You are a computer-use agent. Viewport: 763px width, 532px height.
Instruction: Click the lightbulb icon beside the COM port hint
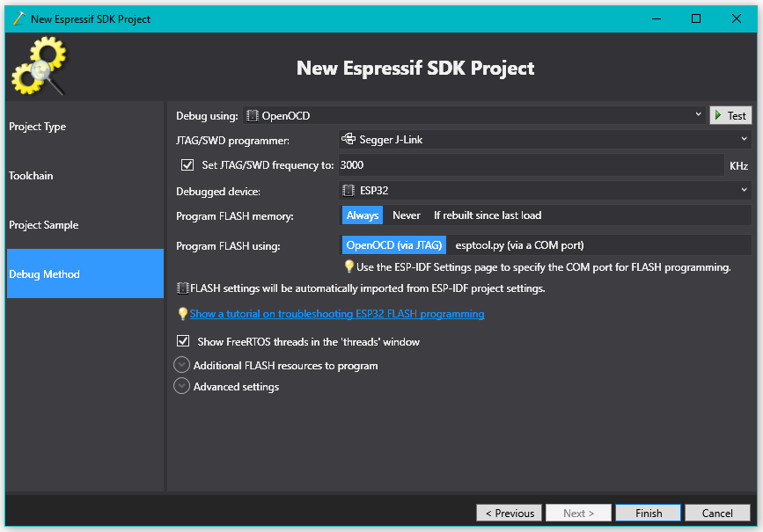(x=348, y=266)
